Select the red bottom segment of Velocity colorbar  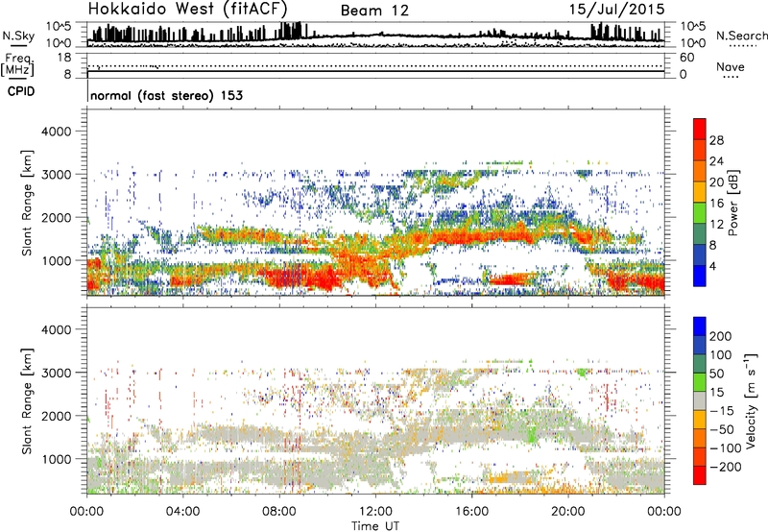tap(700, 475)
